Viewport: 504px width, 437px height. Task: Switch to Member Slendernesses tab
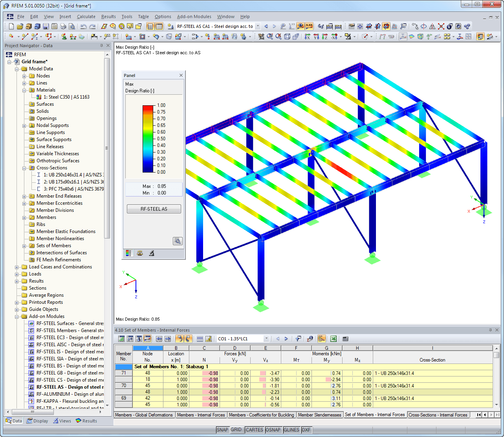[319, 415]
